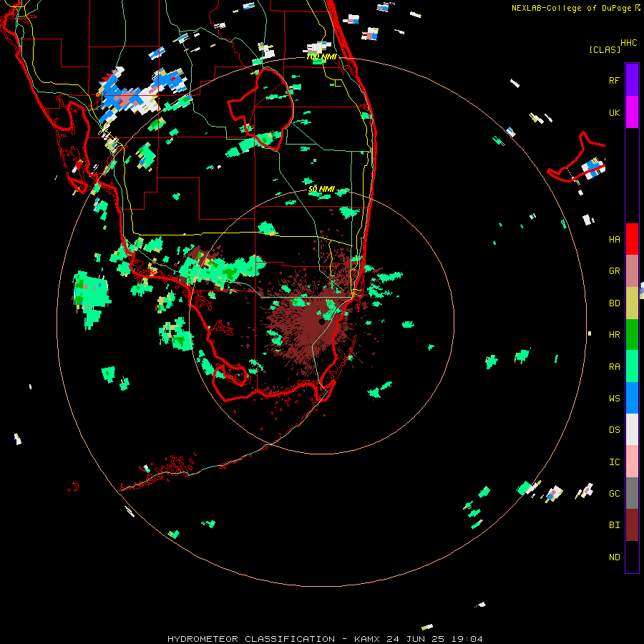Click the HYDROMETEOR CLASSIFICATION title text
644x644 pixels.
[x=251, y=639]
